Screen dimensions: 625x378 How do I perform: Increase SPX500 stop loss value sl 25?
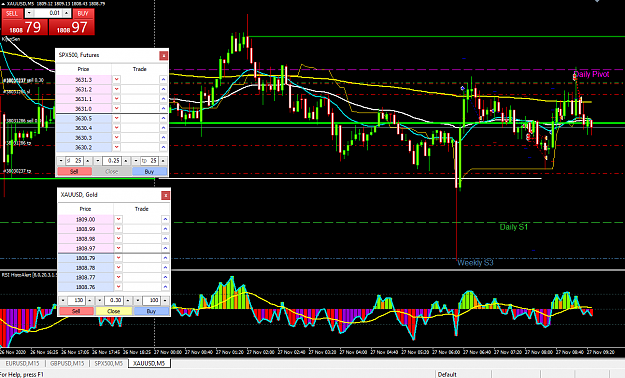coord(88,161)
